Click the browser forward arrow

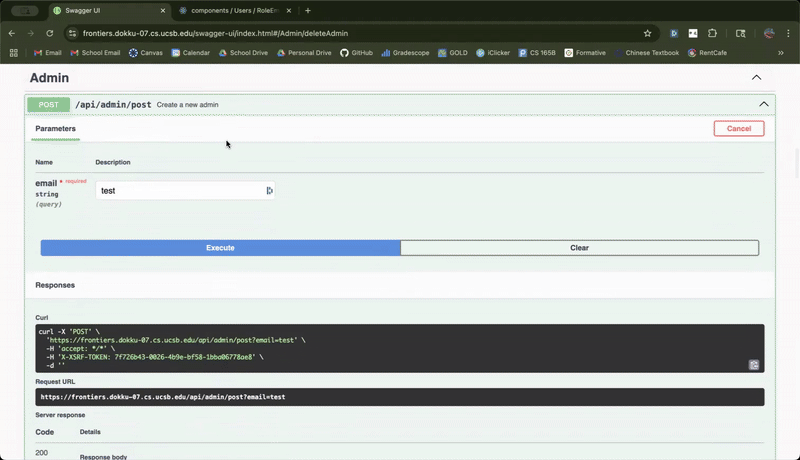(31, 33)
